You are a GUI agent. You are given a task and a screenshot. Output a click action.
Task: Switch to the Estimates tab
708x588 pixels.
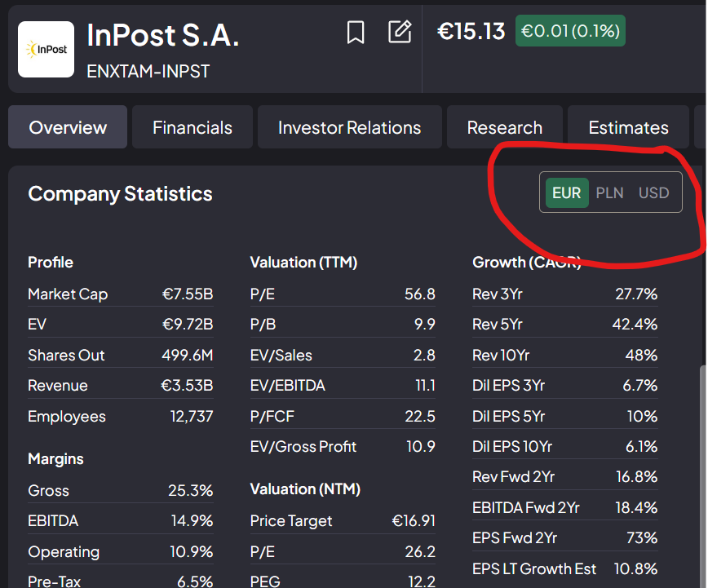(628, 127)
